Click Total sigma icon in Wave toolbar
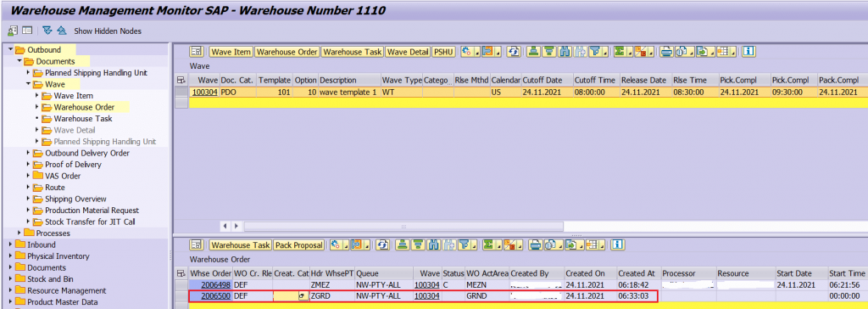The image size is (868, 309). (622, 52)
